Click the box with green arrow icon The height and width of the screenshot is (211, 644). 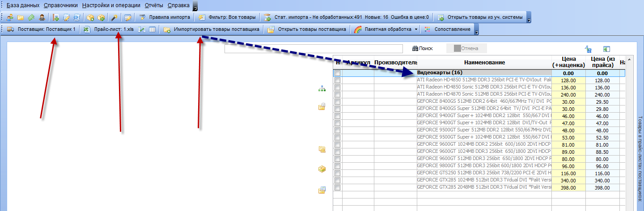point(101,17)
